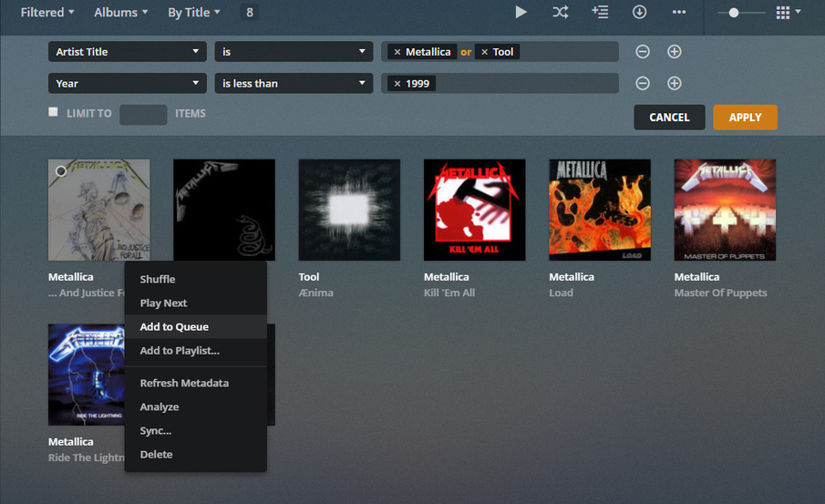Remove the Year filter row
Viewport: 825px width, 504px height.
pos(643,83)
